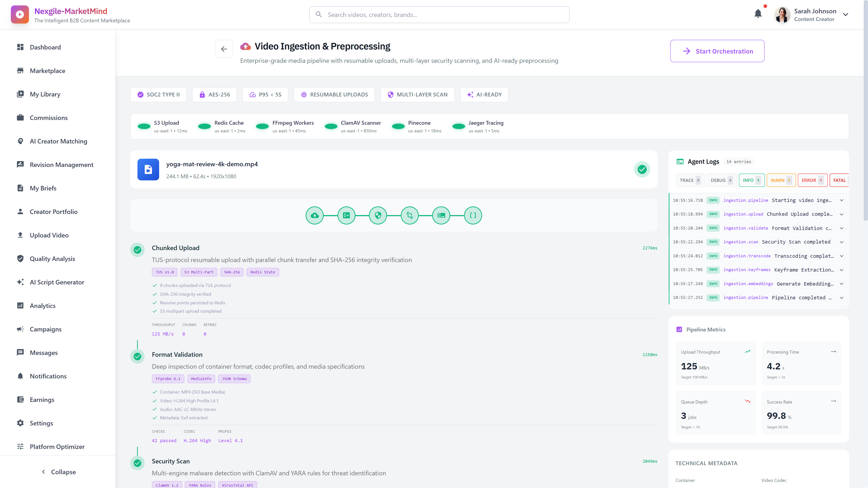Open the Upload Video sidebar icon
The width and height of the screenshot is (868, 488).
click(21, 235)
